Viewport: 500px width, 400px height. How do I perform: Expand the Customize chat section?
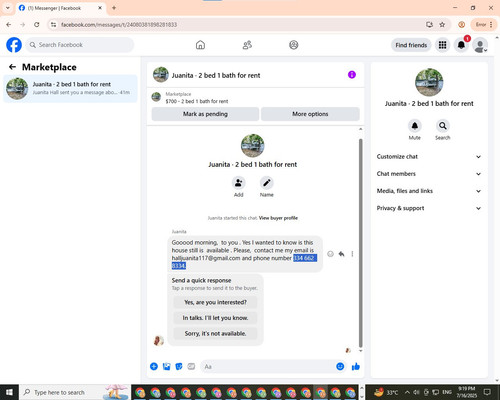[x=429, y=157]
